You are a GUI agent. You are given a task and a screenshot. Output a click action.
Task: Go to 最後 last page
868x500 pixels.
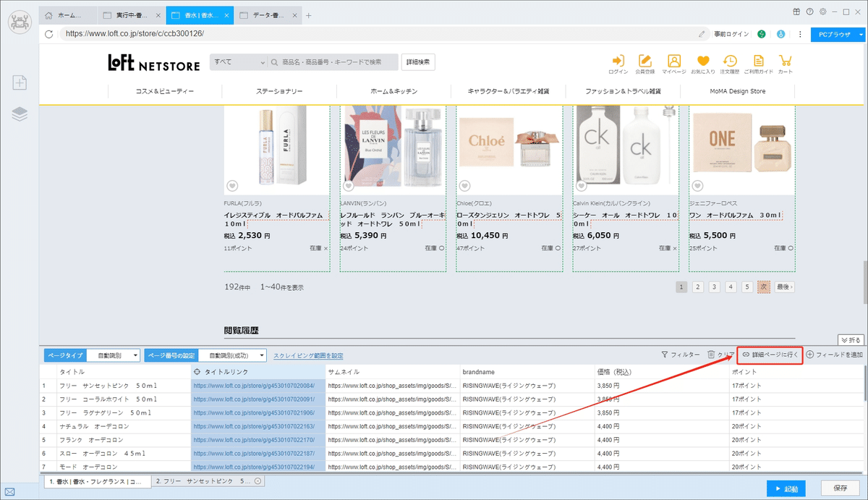784,287
